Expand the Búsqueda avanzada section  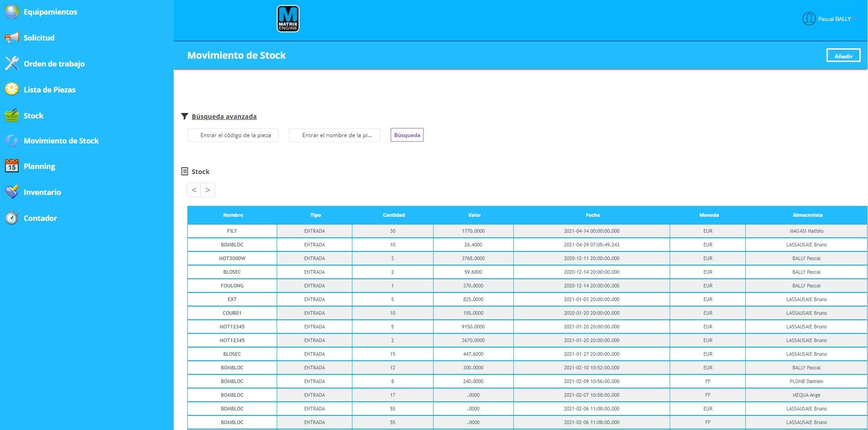224,116
